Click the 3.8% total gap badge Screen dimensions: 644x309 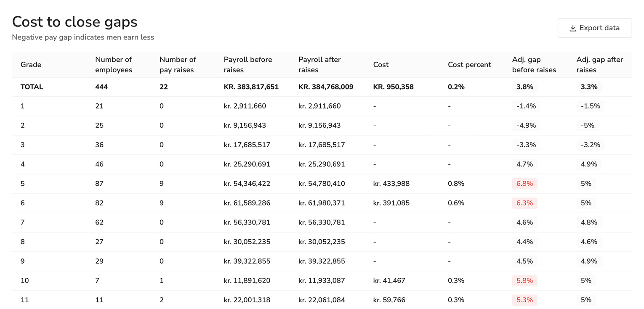[x=524, y=87]
